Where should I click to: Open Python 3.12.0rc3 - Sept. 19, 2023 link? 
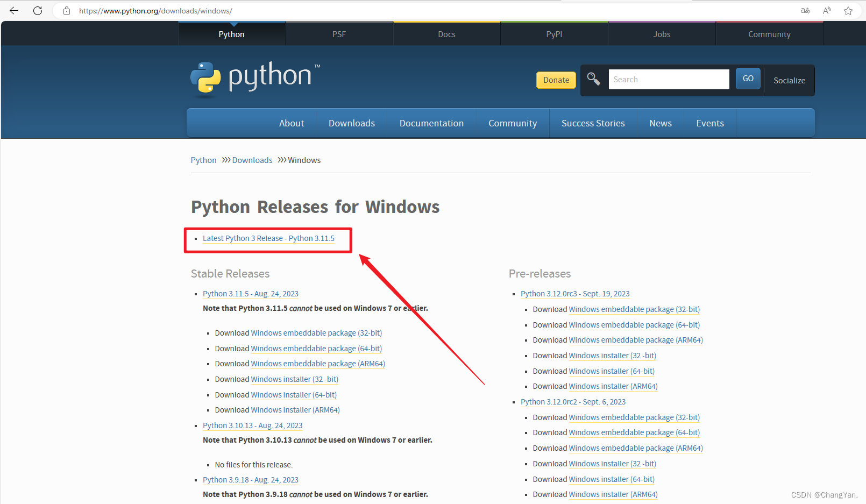pos(575,294)
